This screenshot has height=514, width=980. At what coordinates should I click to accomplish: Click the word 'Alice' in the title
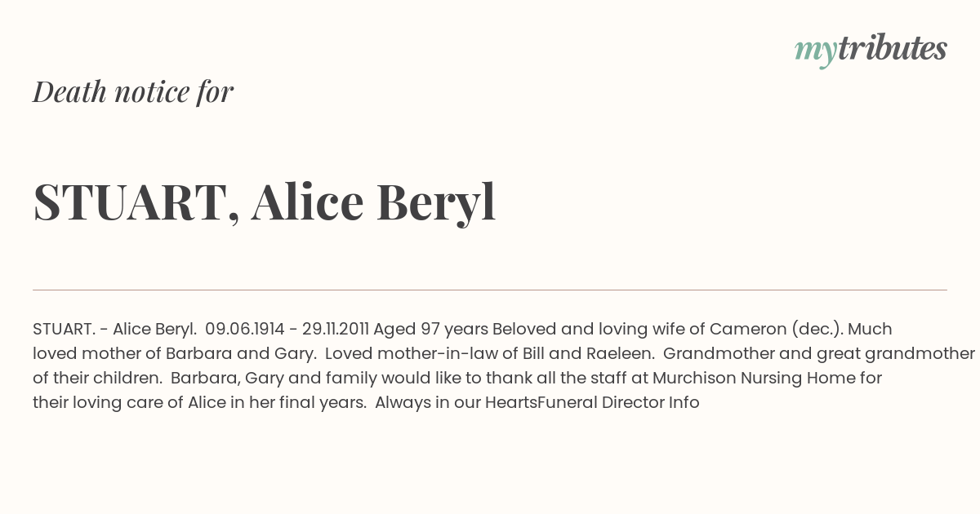pyautogui.click(x=307, y=202)
